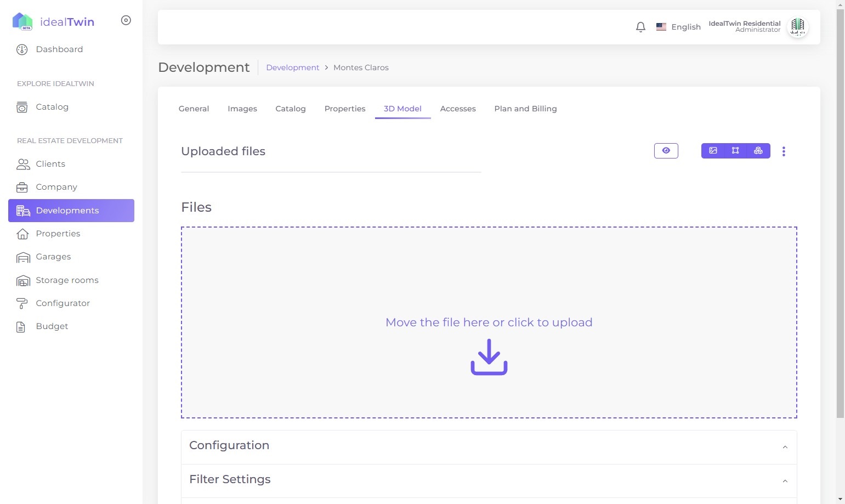Select the 3D cubes icon
This screenshot has height=504, width=845.
tap(758, 151)
